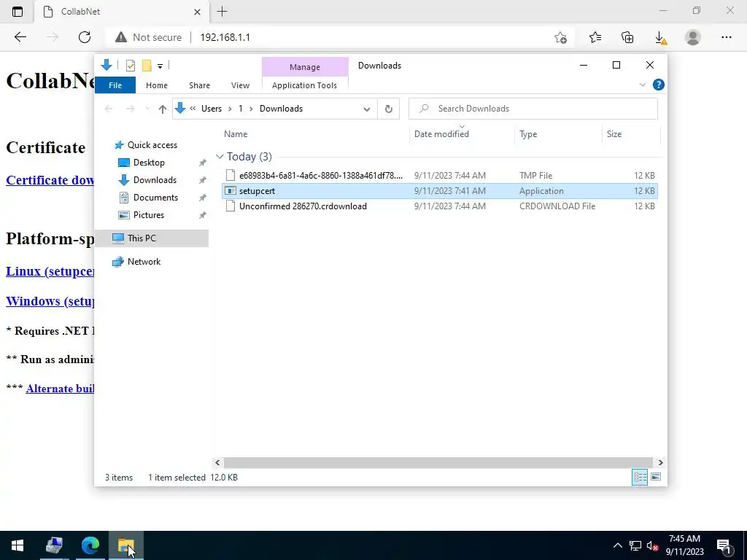The height and width of the screenshot is (560, 747).
Task: Open a new Edge tab
Action: point(222,12)
